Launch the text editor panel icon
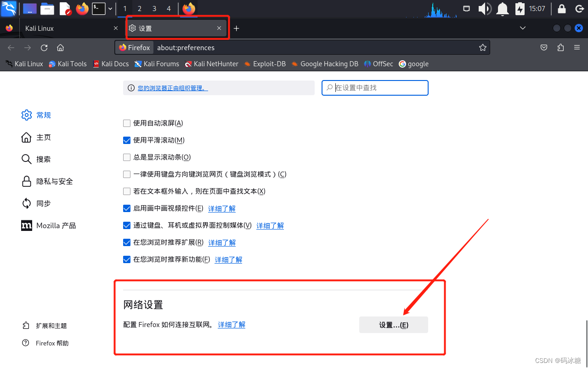 (x=65, y=8)
